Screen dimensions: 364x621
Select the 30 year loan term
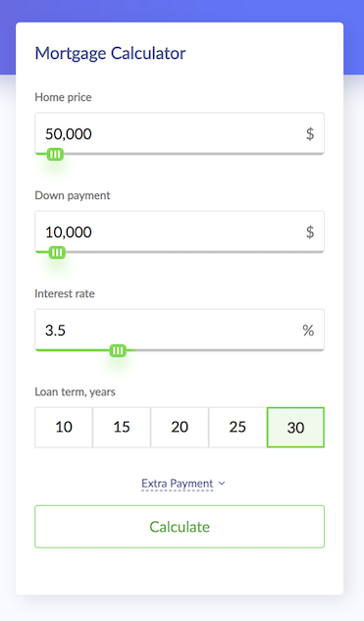(x=295, y=428)
